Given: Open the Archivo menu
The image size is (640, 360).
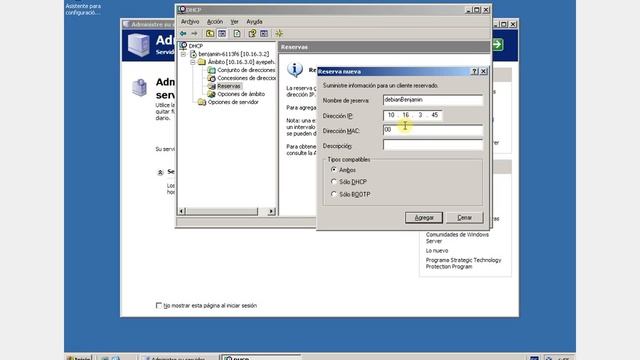Looking at the screenshot, I should 190,22.
